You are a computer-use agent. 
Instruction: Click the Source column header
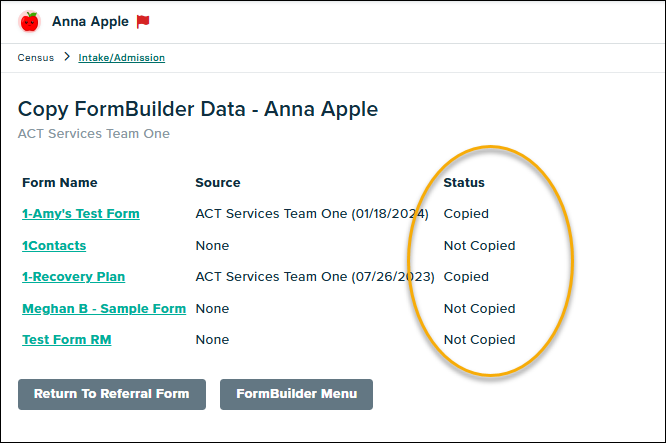(x=218, y=183)
